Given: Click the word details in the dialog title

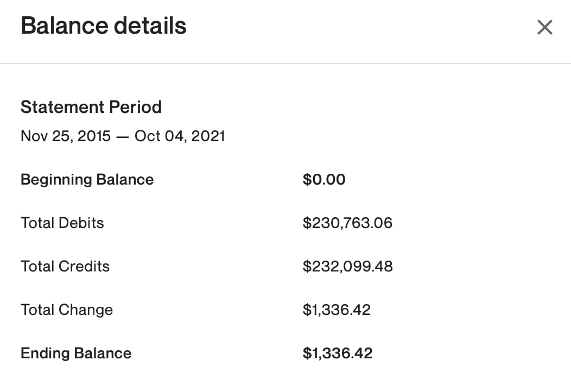Looking at the screenshot, I should 150,26.
